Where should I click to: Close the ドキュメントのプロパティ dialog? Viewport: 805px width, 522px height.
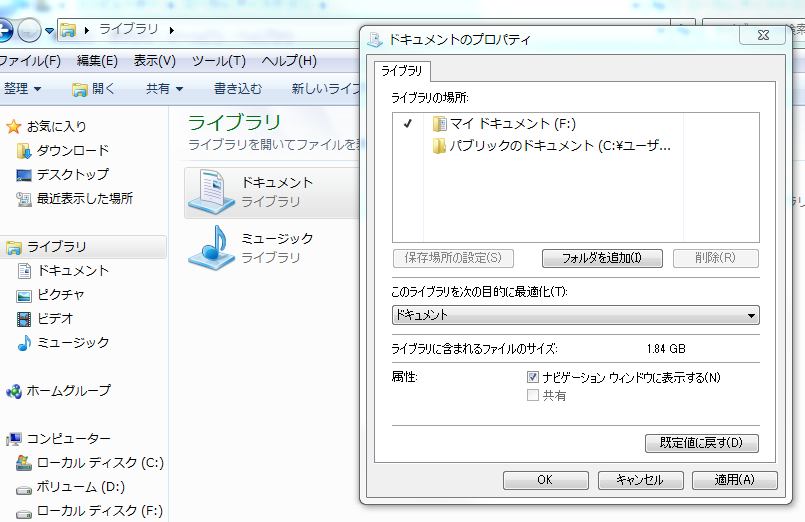pos(763,35)
